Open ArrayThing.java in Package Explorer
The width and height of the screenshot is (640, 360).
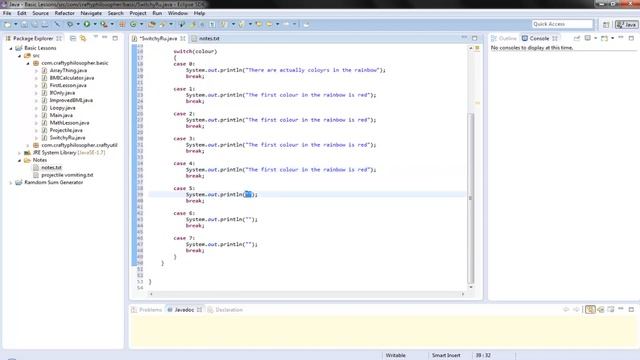68,71
